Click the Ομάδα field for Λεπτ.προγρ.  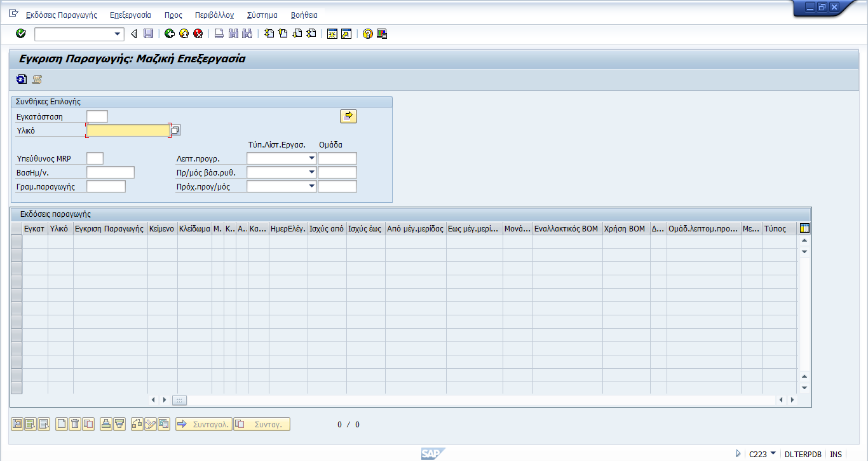337,158
